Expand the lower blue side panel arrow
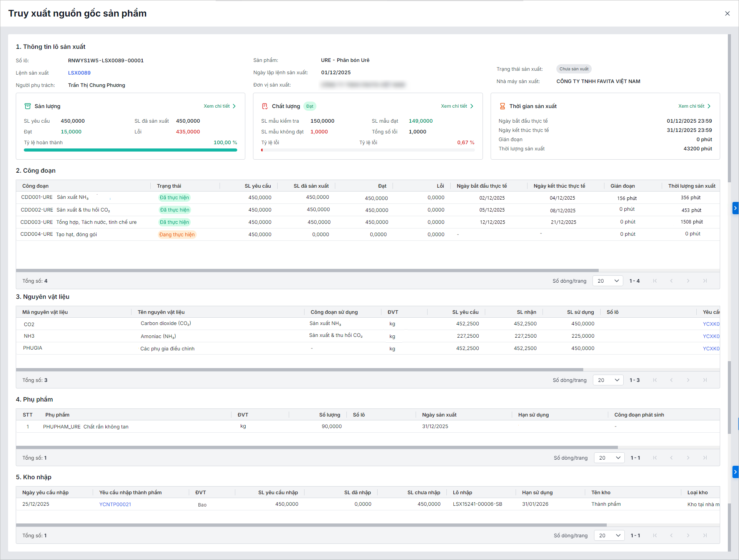 click(x=735, y=472)
